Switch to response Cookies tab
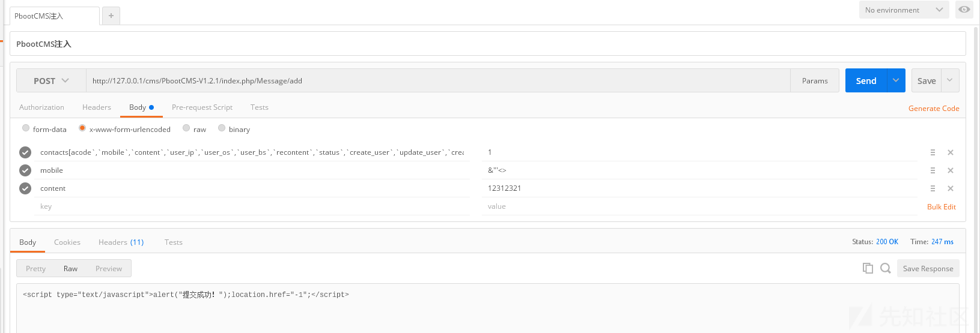The image size is (980, 333). [x=67, y=242]
